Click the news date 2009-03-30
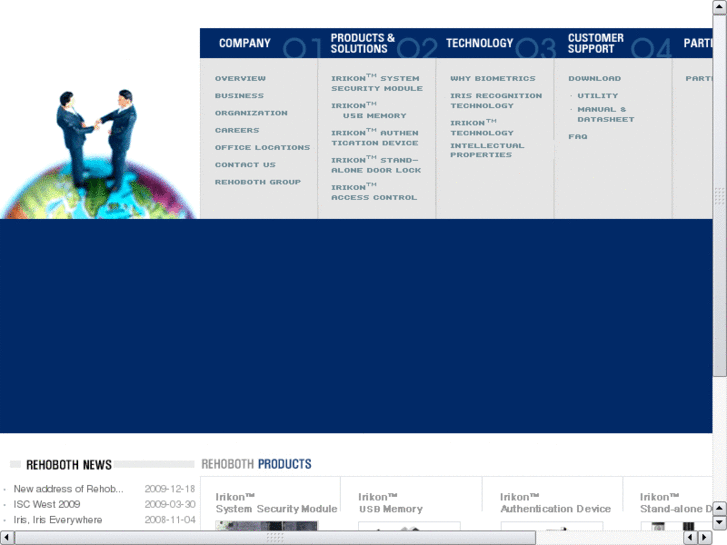727x545 pixels. [170, 504]
